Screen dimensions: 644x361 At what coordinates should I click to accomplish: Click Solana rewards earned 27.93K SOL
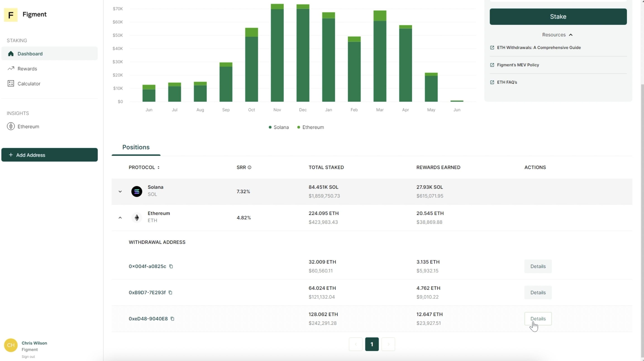click(x=429, y=187)
